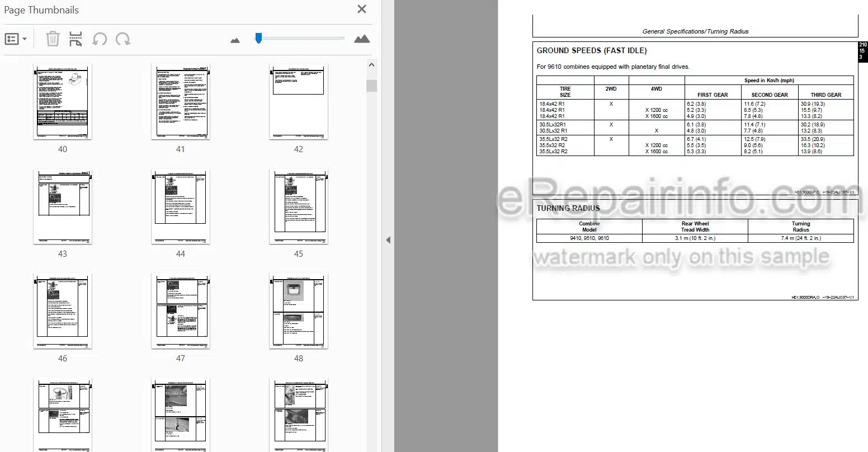Click the 'Combine Model' column header
This screenshot has width=868, height=452.
(x=589, y=227)
